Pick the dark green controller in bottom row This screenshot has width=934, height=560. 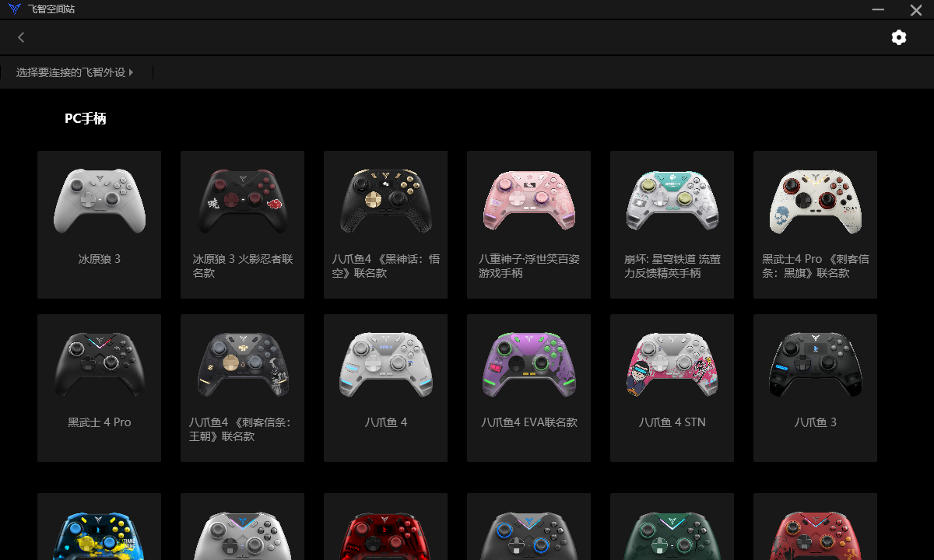tap(672, 527)
